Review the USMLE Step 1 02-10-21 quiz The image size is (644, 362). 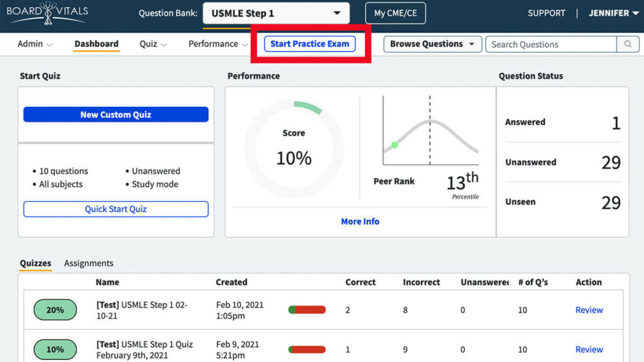pyautogui.click(x=589, y=310)
